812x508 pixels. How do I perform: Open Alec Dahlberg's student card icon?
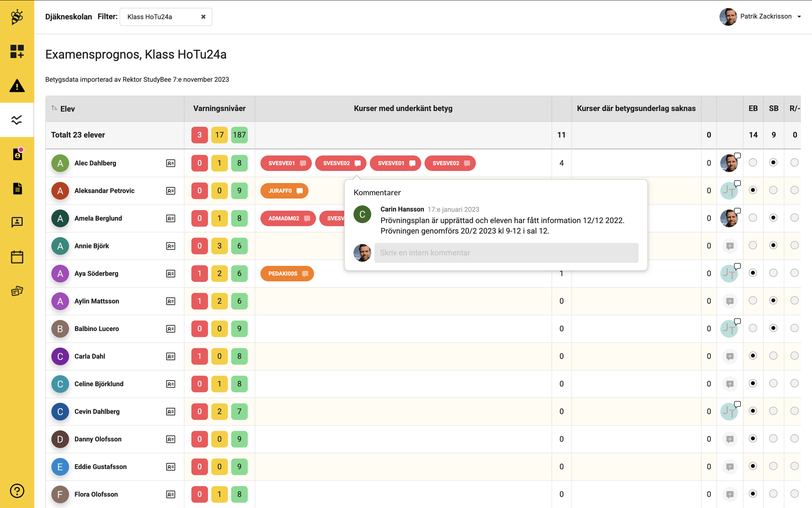(171, 163)
